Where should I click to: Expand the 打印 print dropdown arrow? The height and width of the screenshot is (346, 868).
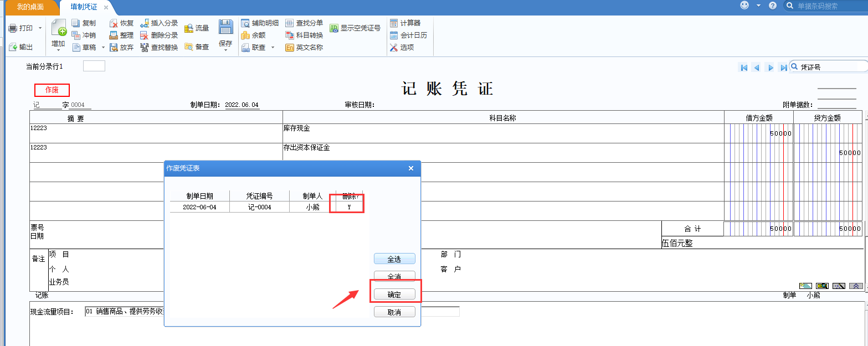40,28
